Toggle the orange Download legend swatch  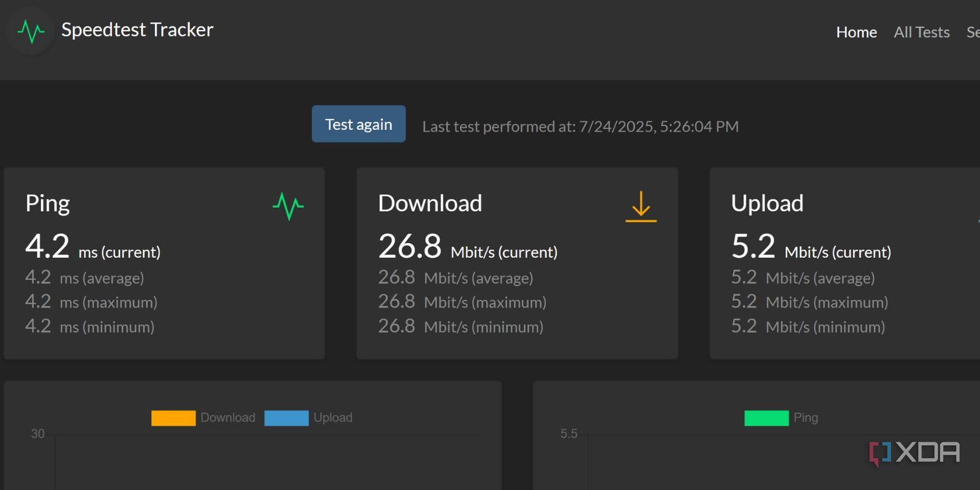pyautogui.click(x=173, y=418)
